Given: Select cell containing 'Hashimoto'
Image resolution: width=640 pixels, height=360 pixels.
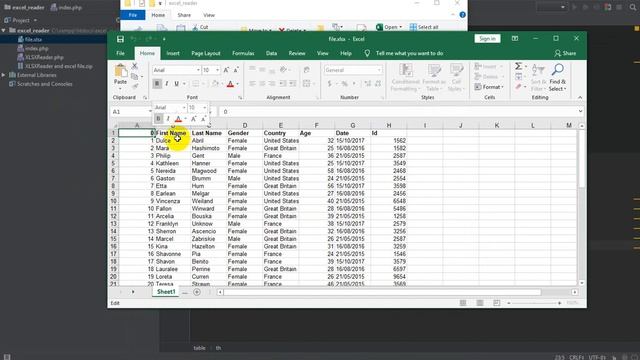Looking at the screenshot, I should point(208,148).
